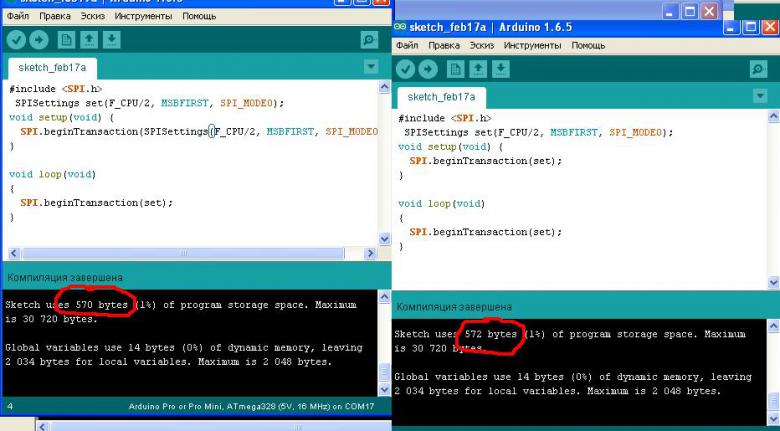
Task: Click Upload arrow icon in right Arduino window
Action: pyautogui.click(x=428, y=69)
